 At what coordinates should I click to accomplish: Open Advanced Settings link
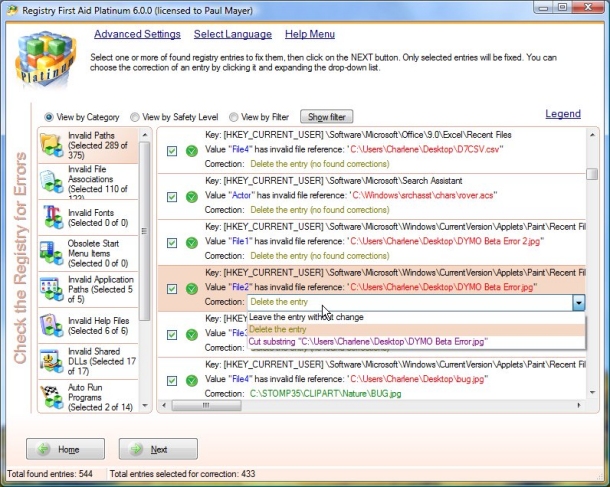click(x=137, y=34)
